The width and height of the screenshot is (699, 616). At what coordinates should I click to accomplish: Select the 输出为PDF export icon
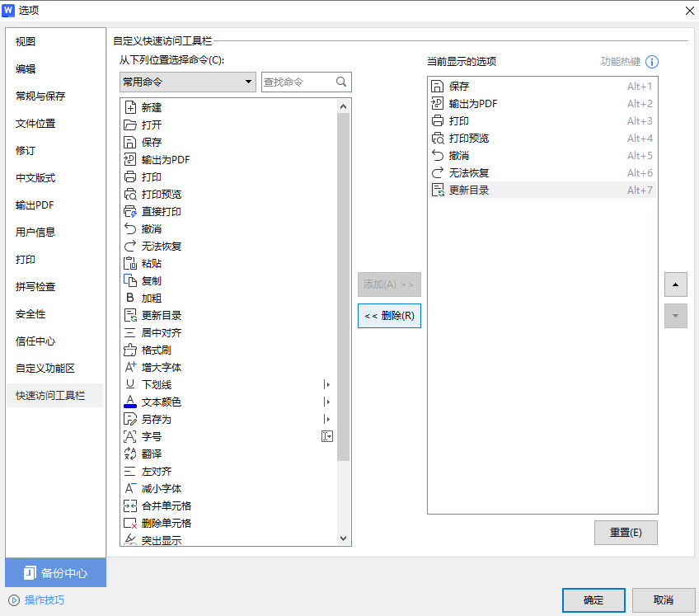(130, 159)
